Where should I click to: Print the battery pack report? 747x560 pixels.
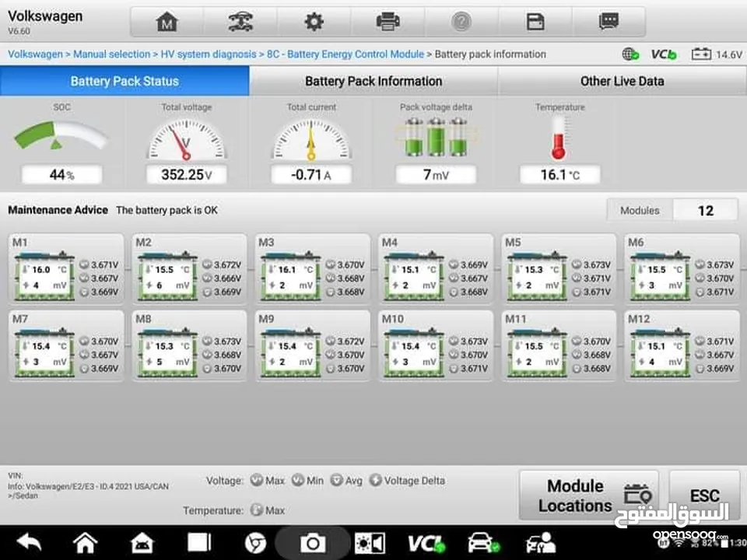(x=388, y=22)
